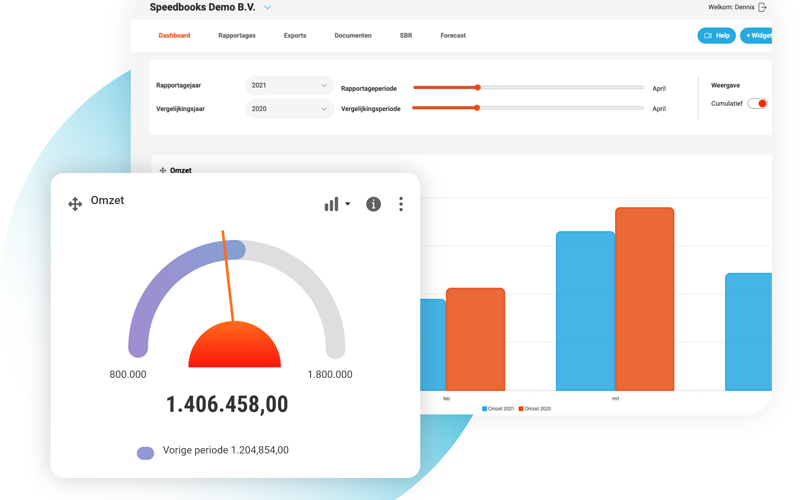Viewport: 810px width, 500px height.
Task: Toggle the Cumulatief switch
Action: 758,103
